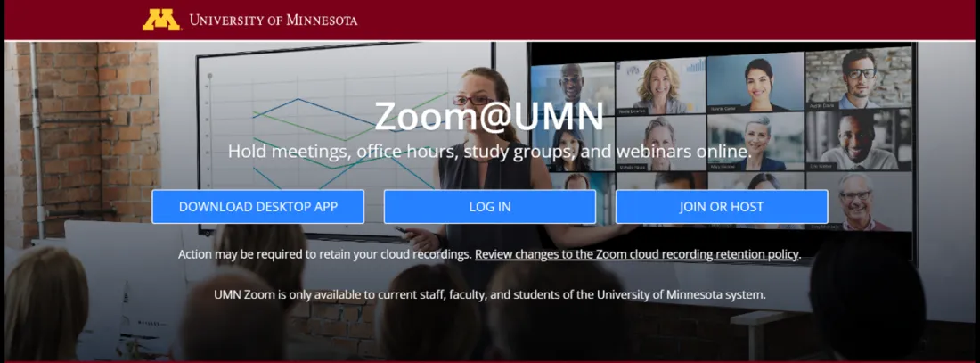The height and width of the screenshot is (363, 980).
Task: Click the 'Hold meetings, office hours' tagline text
Action: [489, 152]
